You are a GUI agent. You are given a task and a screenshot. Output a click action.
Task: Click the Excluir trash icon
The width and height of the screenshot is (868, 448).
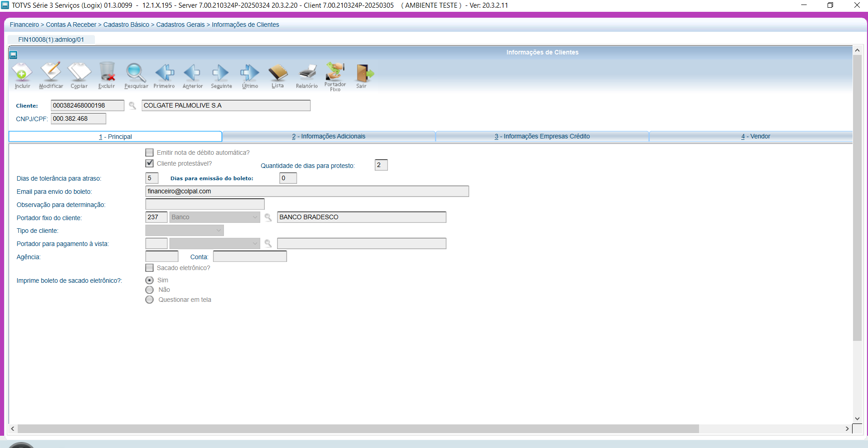click(x=107, y=75)
